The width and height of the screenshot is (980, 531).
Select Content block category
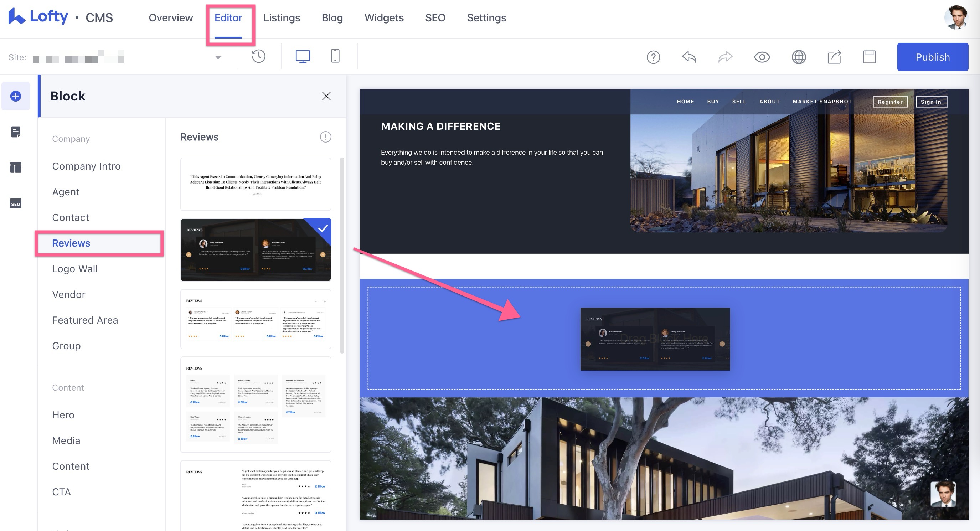[x=70, y=466]
